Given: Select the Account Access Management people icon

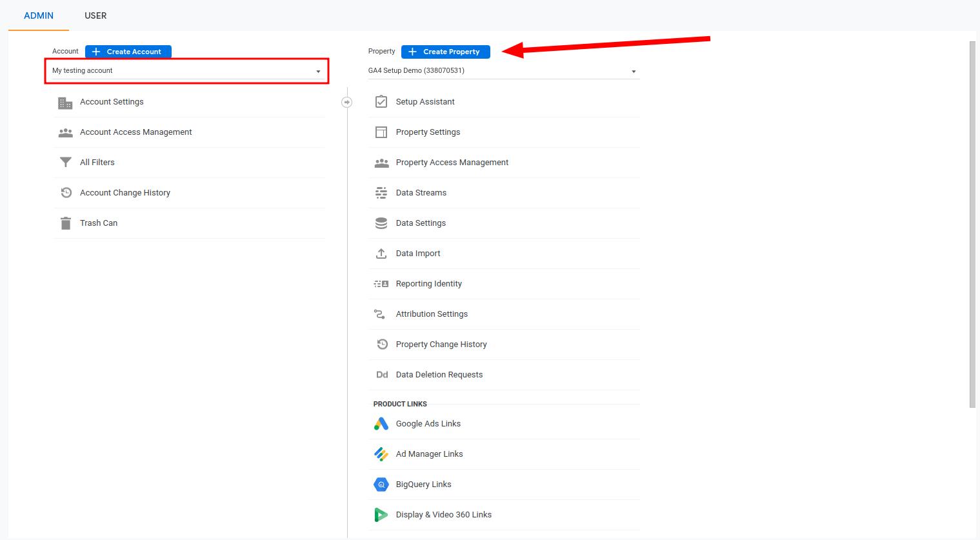Looking at the screenshot, I should [x=65, y=132].
